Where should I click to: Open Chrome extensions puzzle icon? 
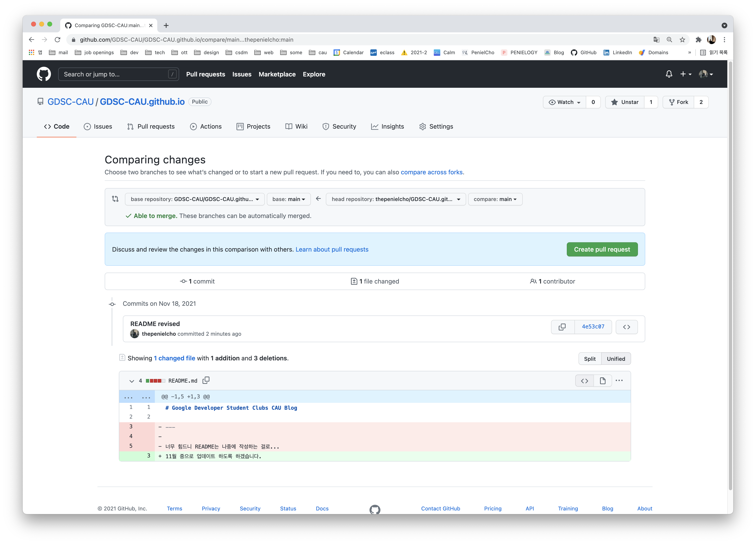pos(698,40)
